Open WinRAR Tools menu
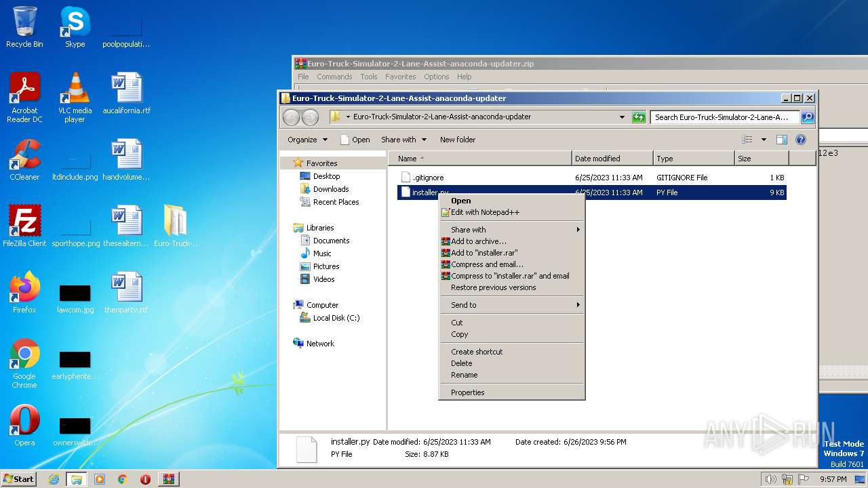 pos(369,77)
